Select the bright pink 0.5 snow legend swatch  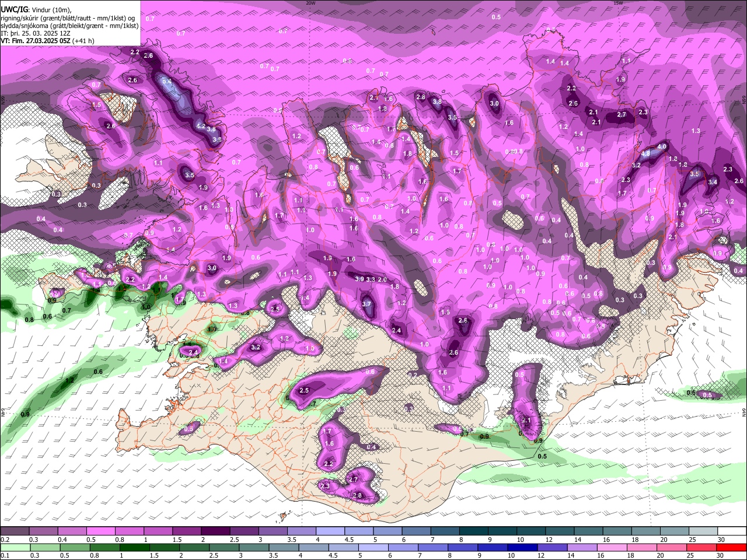click(x=100, y=531)
